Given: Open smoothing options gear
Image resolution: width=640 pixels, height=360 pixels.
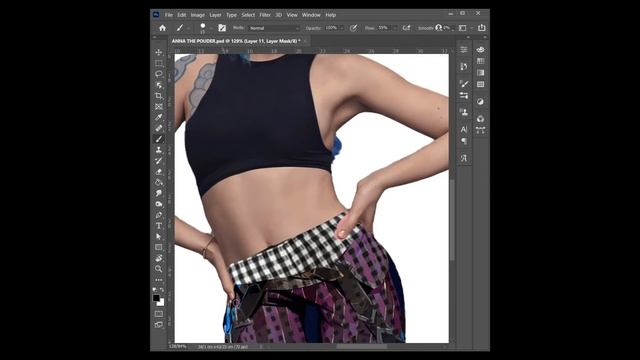Looking at the screenshot, I should point(438,28).
